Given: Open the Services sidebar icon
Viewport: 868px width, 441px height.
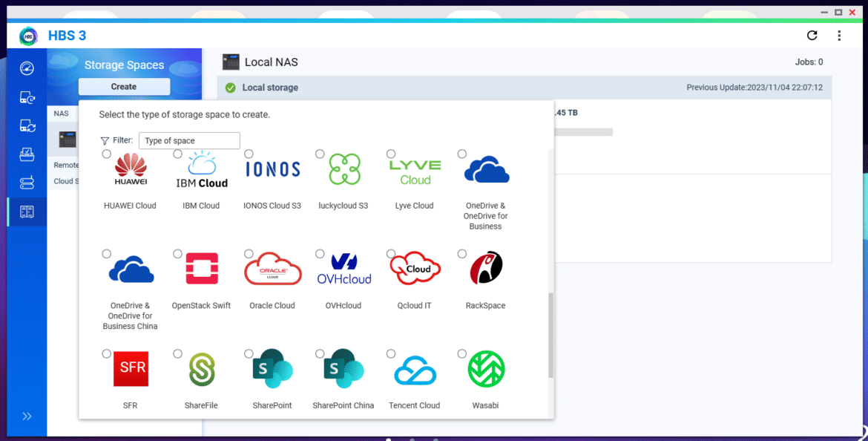Looking at the screenshot, I should click(27, 183).
